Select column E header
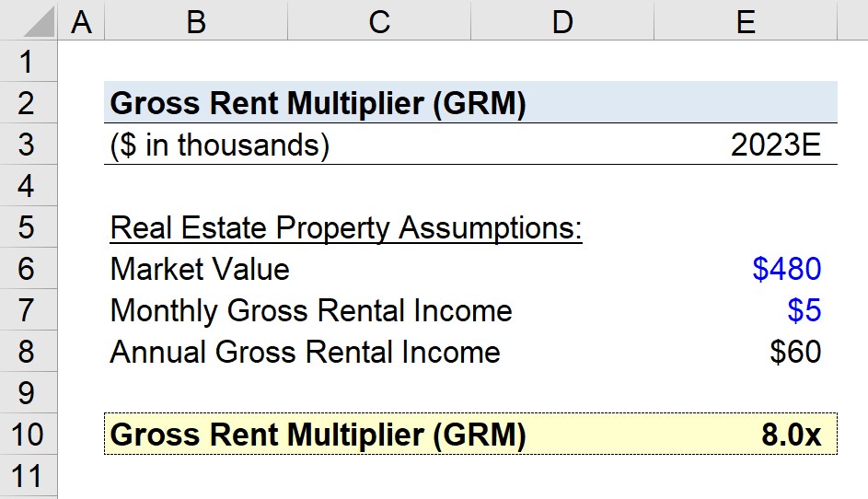 pyautogui.click(x=746, y=20)
